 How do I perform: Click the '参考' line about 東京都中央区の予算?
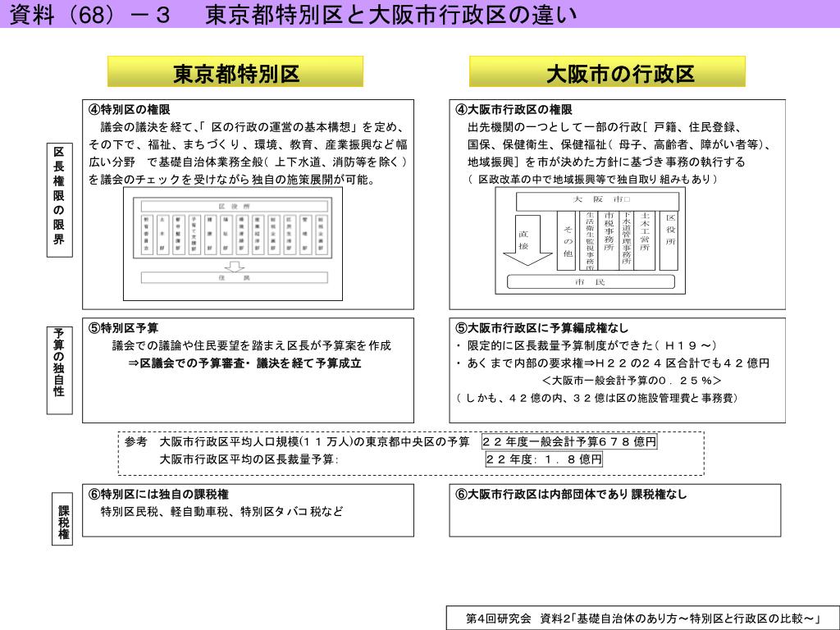(x=297, y=441)
